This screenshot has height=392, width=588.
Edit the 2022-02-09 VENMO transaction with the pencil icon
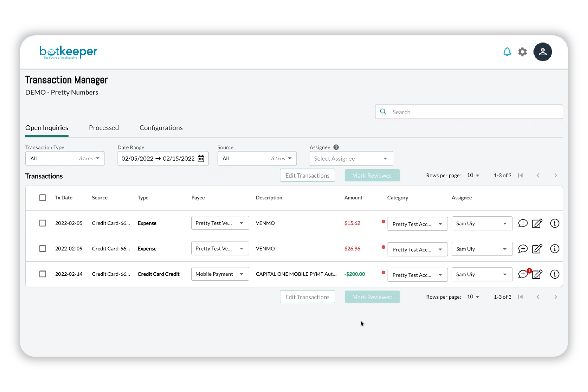[537, 249]
